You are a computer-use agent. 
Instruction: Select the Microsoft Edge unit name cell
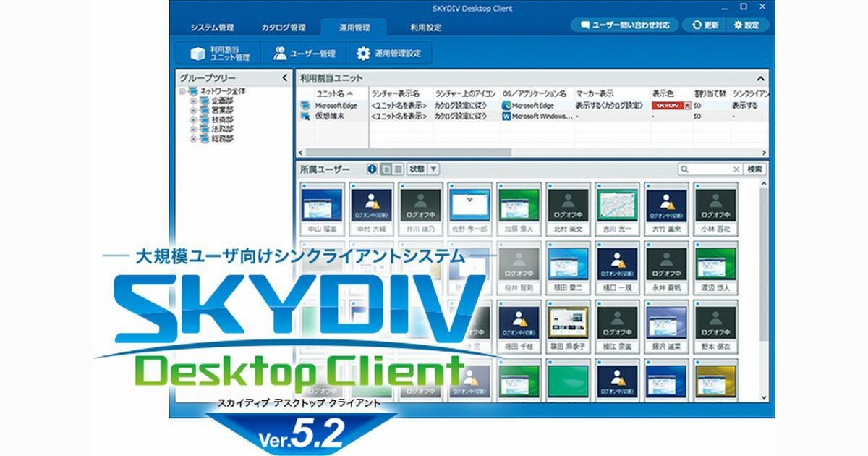[x=336, y=106]
